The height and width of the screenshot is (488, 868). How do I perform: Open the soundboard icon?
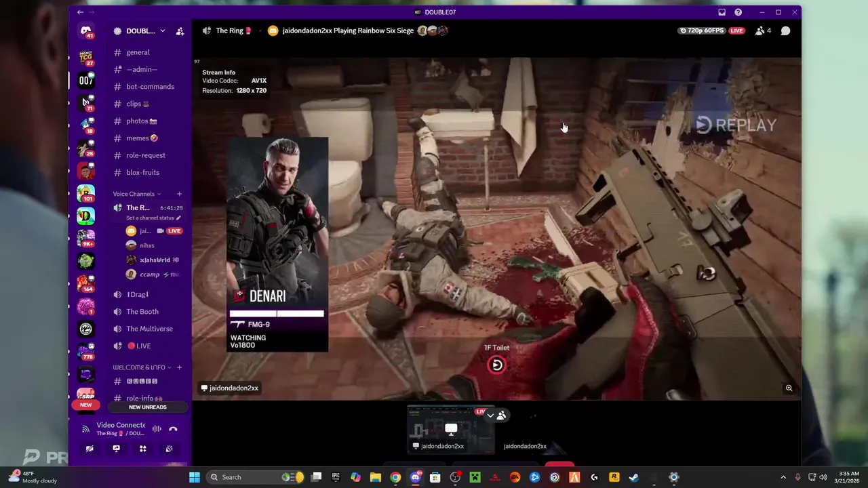pos(170,449)
